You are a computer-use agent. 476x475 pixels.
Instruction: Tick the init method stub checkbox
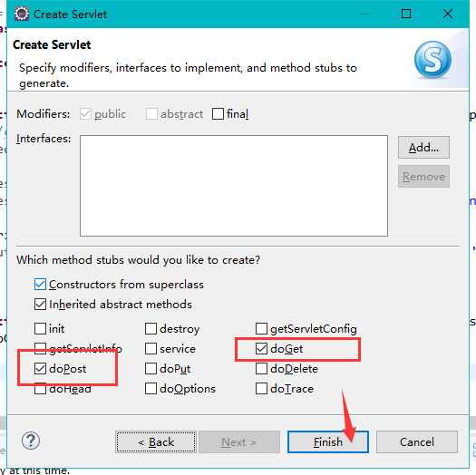(x=40, y=328)
